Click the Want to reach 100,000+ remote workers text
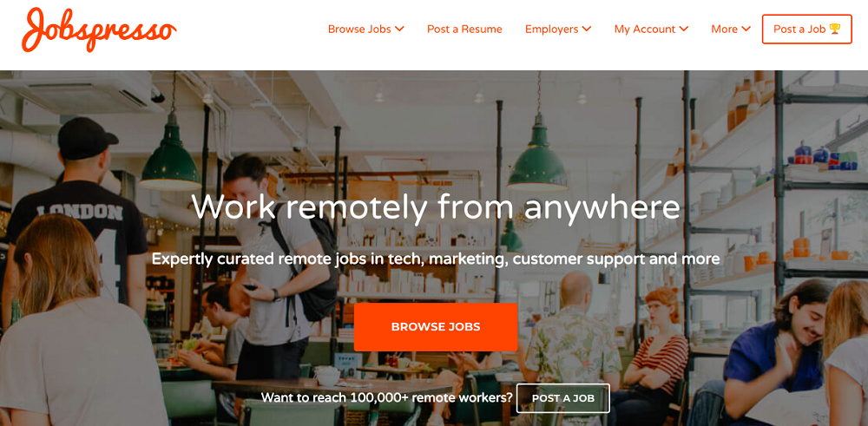Image resolution: width=868 pixels, height=426 pixels. 387,397
